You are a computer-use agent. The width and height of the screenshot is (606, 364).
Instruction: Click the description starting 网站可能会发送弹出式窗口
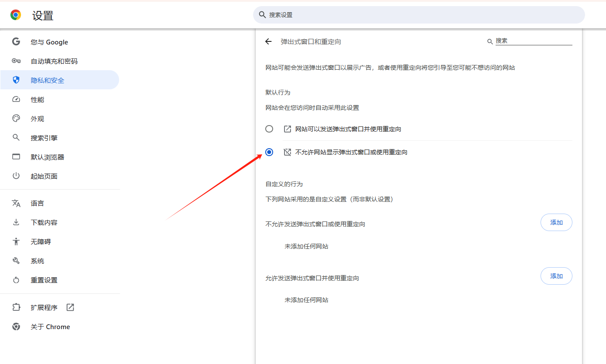390,68
